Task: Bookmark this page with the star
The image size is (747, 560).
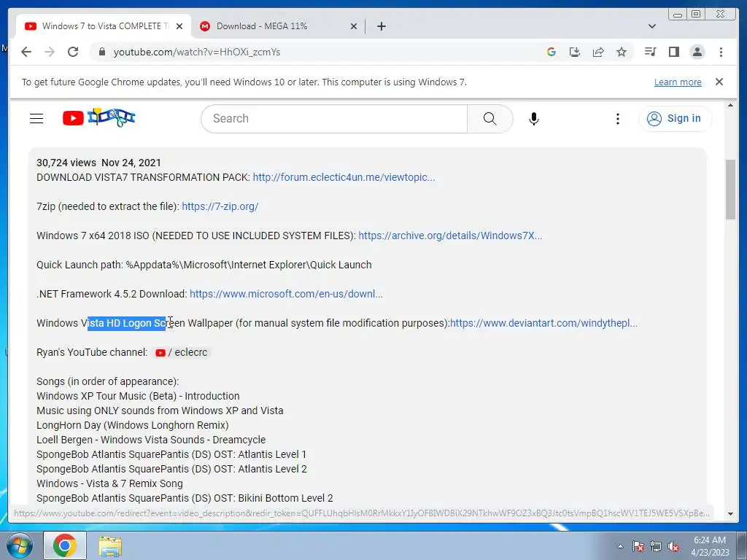Action: coord(622,52)
